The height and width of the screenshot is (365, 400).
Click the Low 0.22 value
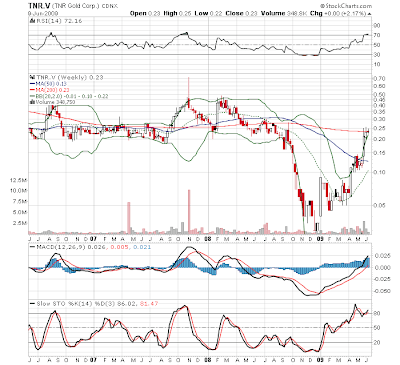click(x=208, y=13)
